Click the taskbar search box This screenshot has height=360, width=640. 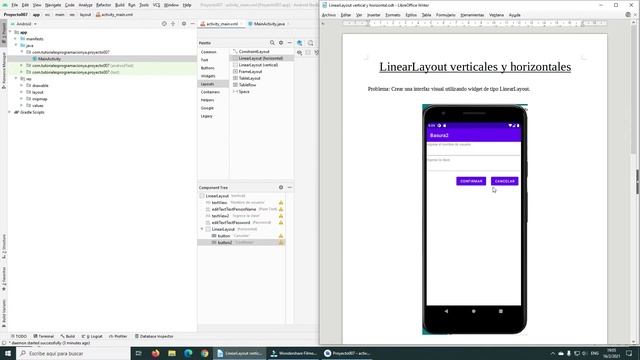[73, 353]
